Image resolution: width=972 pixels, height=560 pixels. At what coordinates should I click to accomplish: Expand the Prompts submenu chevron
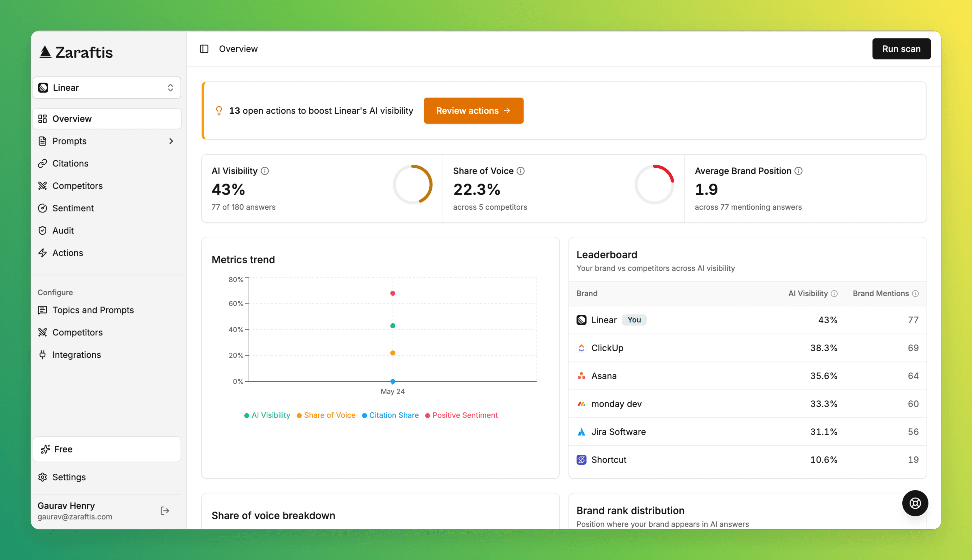(x=171, y=141)
